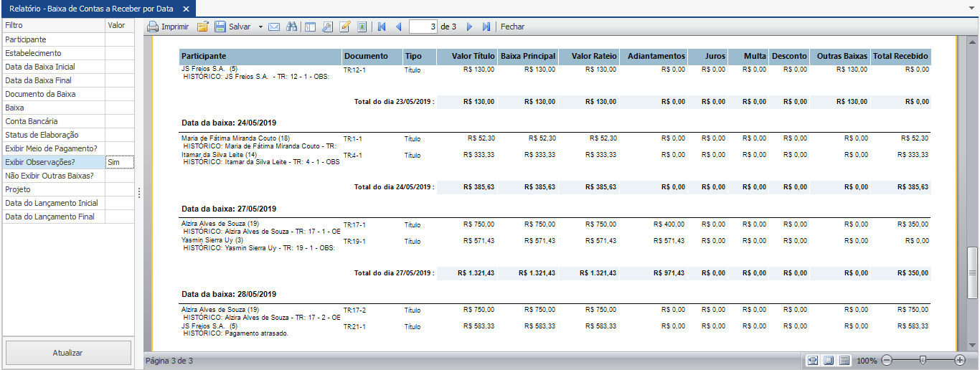
Task: Click the Salvar floppy disk icon
Action: coord(220,27)
